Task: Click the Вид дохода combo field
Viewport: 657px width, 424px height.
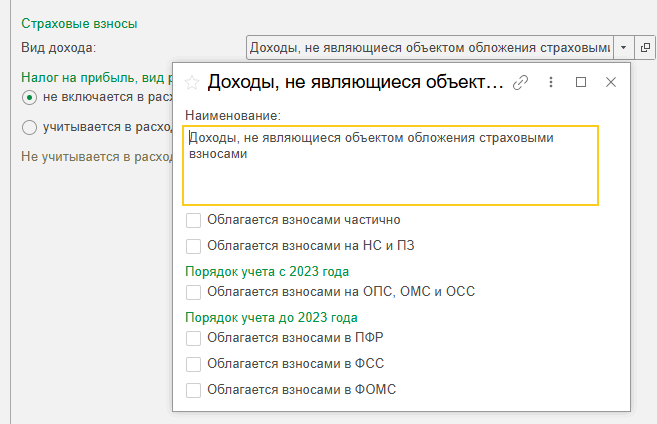Action: [x=429, y=47]
